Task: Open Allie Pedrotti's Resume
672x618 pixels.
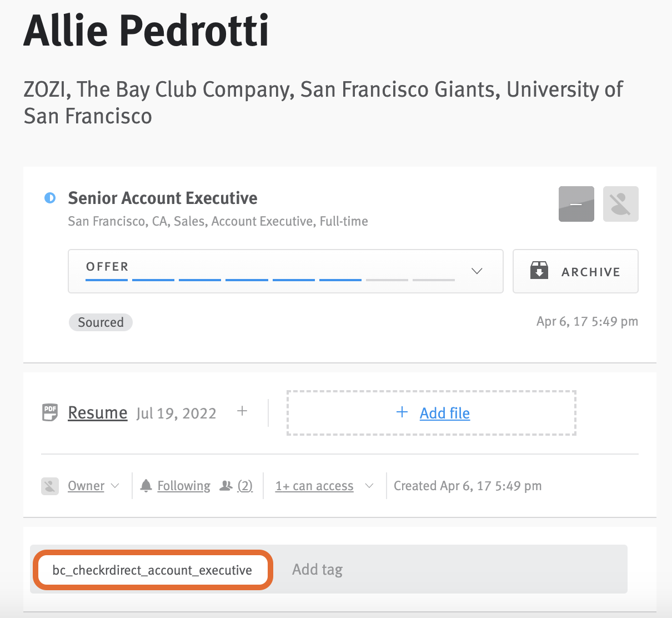Action: 97,412
